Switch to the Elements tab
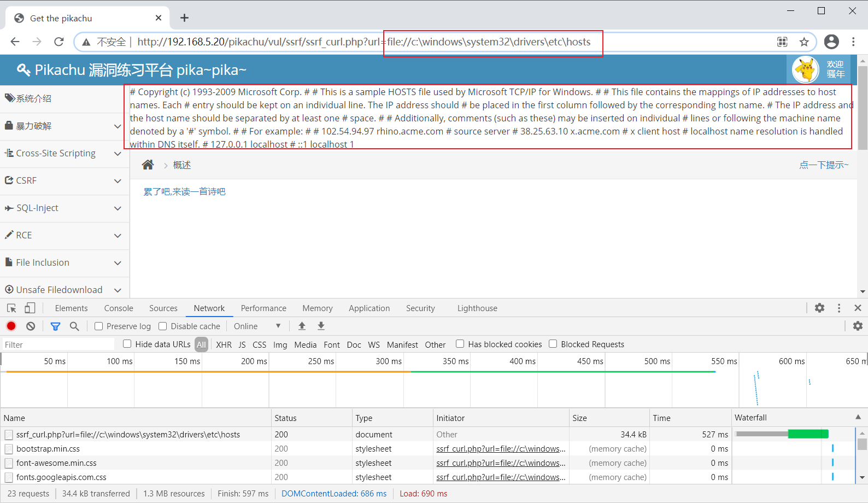 tap(71, 308)
